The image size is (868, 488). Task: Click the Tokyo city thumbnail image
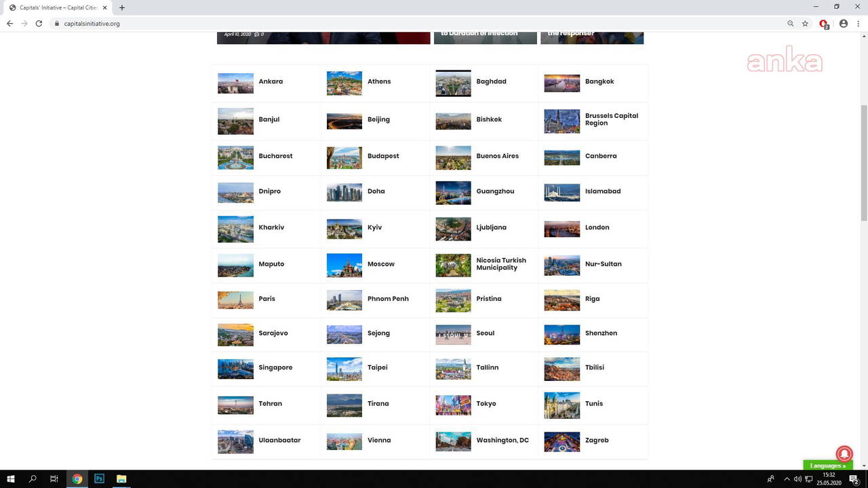453,405
